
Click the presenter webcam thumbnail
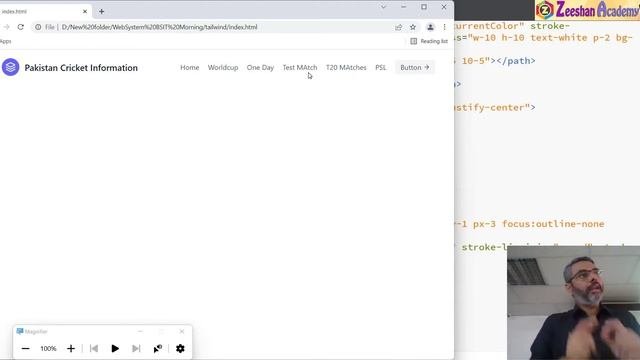point(573,303)
